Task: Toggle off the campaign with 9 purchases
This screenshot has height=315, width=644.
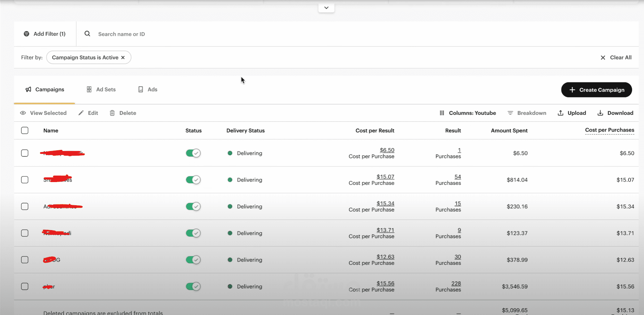Action: [x=193, y=233]
